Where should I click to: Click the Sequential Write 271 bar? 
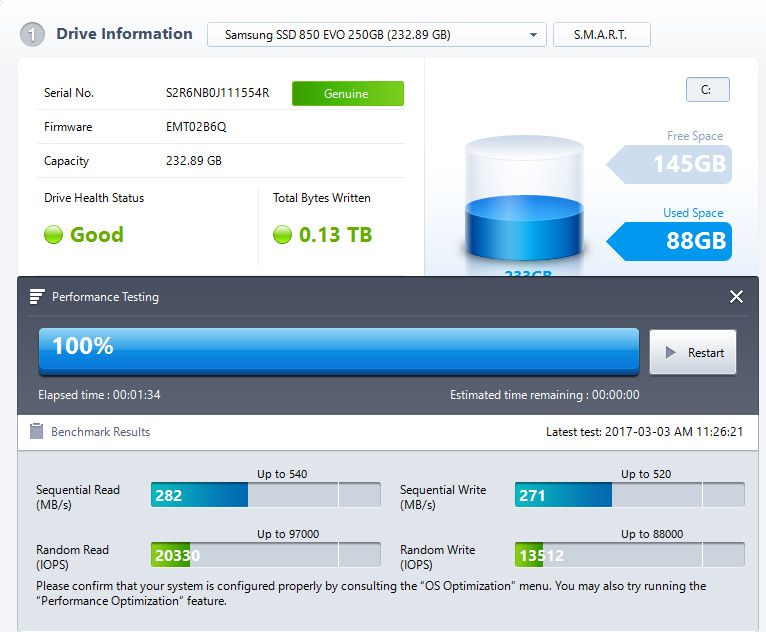pyautogui.click(x=630, y=495)
